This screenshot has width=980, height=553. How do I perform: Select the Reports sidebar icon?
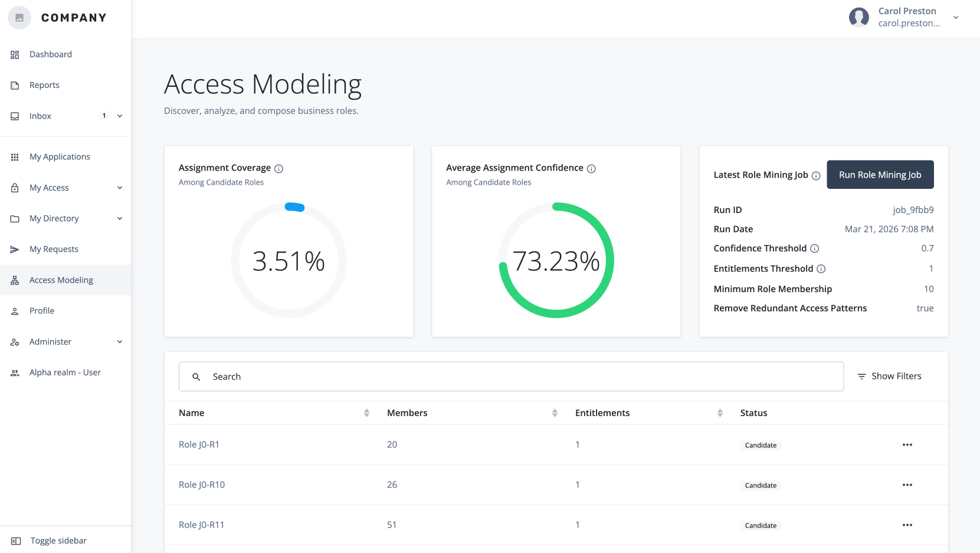pos(15,84)
